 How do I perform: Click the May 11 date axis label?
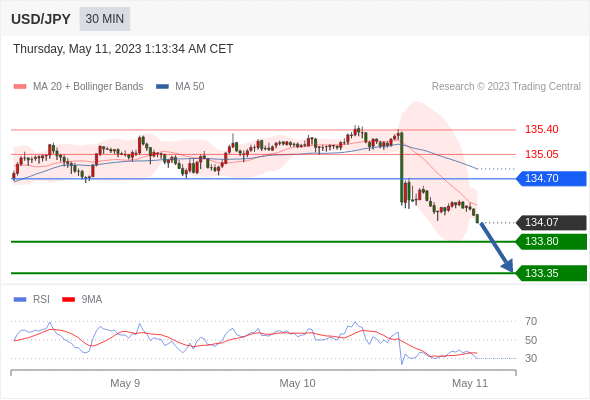(x=470, y=383)
